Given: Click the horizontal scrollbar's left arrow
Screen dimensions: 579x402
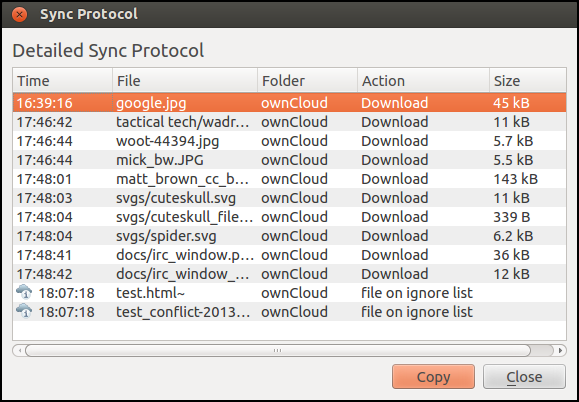Looking at the screenshot, I should tap(19, 350).
